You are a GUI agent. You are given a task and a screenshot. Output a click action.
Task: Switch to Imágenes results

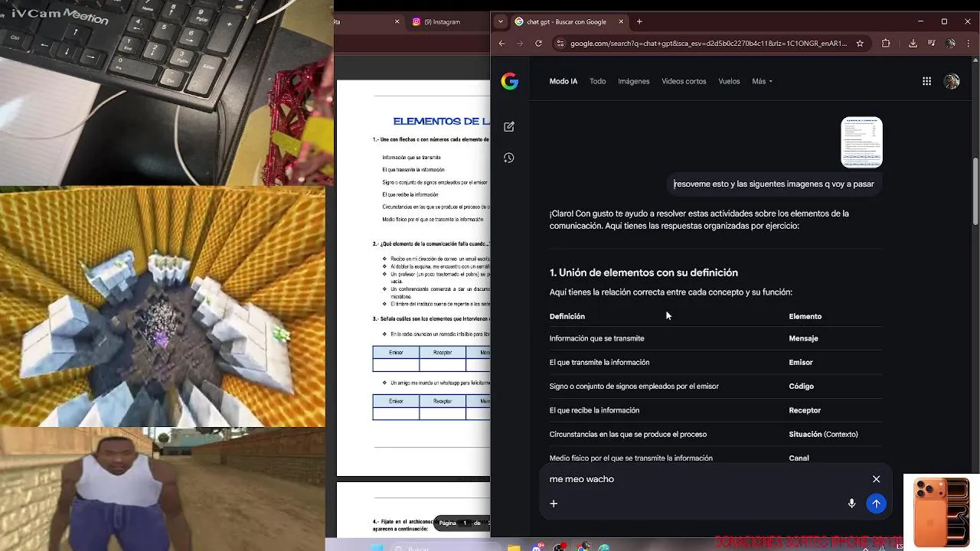click(x=633, y=81)
